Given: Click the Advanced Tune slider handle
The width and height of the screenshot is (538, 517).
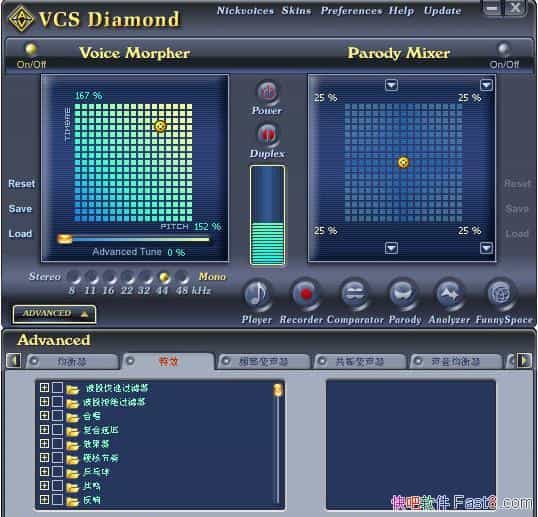Looking at the screenshot, I should click(65, 239).
